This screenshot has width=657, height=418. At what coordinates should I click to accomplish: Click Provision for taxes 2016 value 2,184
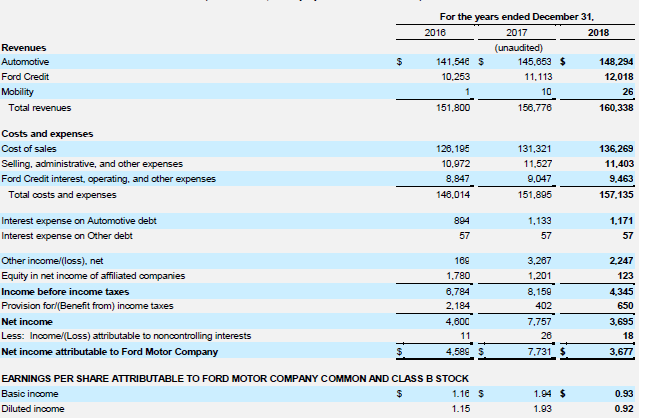point(458,306)
